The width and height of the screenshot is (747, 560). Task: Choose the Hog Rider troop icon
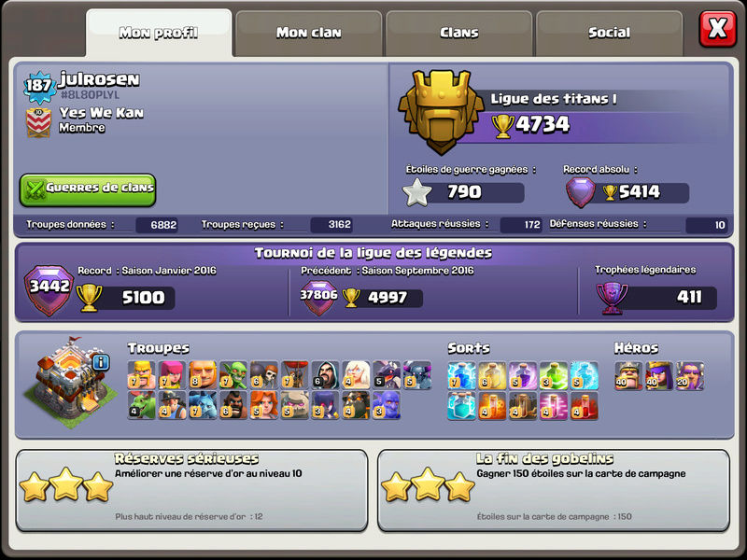[233, 405]
